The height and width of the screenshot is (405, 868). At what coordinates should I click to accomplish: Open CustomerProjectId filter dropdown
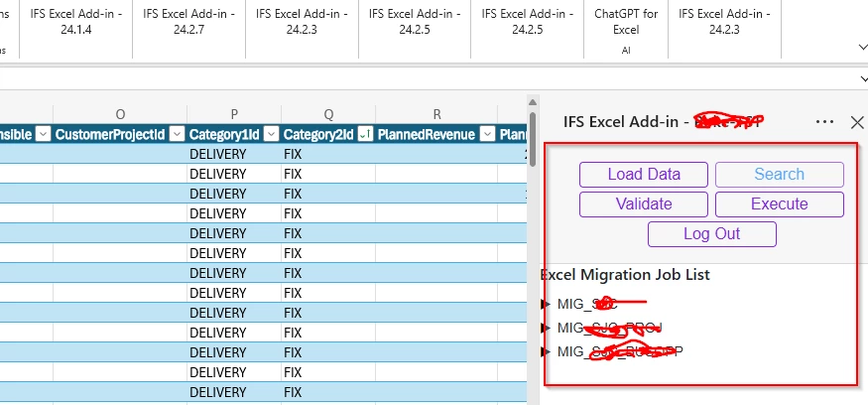178,134
